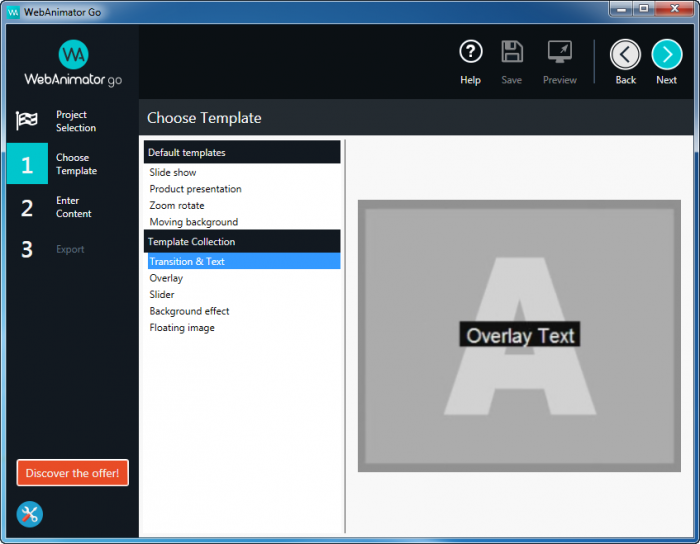Click the Overlay Text preview thumbnail
700x544 pixels.
pos(519,335)
